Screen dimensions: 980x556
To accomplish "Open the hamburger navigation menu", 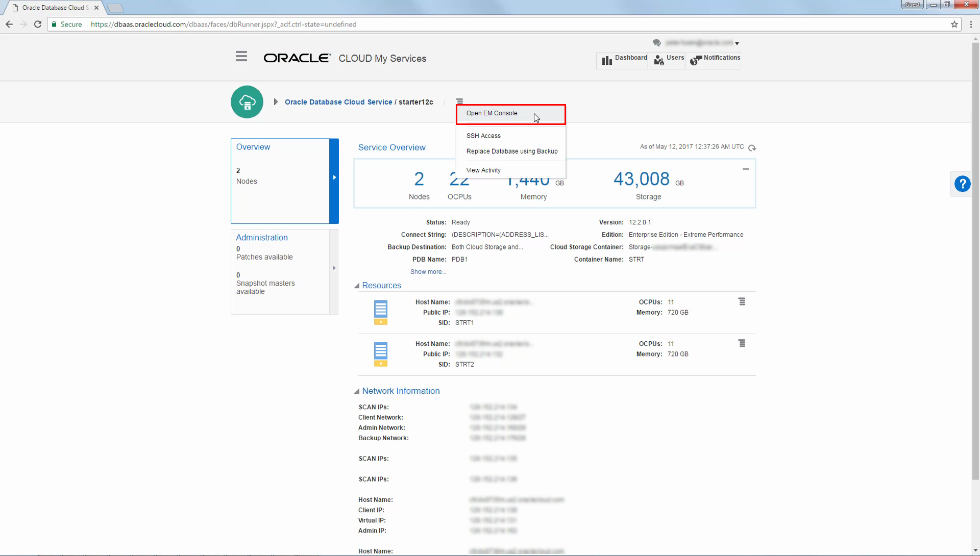I will [241, 57].
